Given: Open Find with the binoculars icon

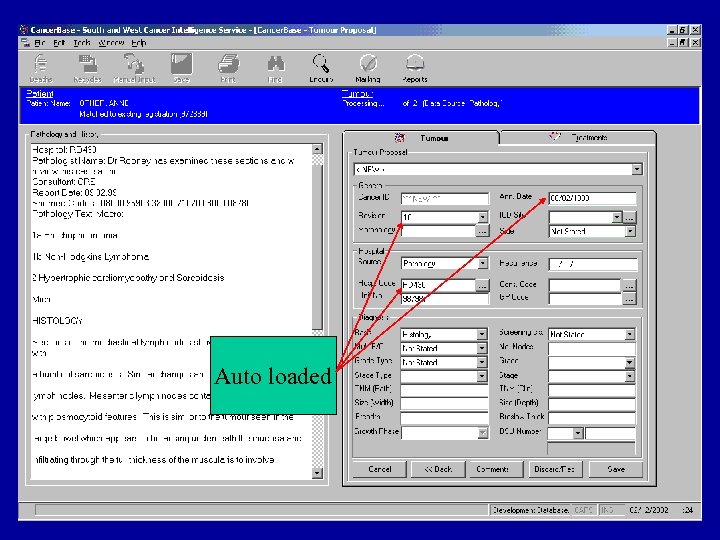Looking at the screenshot, I should pyautogui.click(x=275, y=68).
